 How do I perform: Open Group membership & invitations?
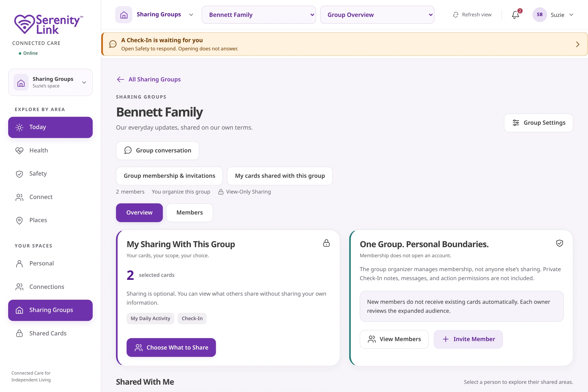[169, 176]
